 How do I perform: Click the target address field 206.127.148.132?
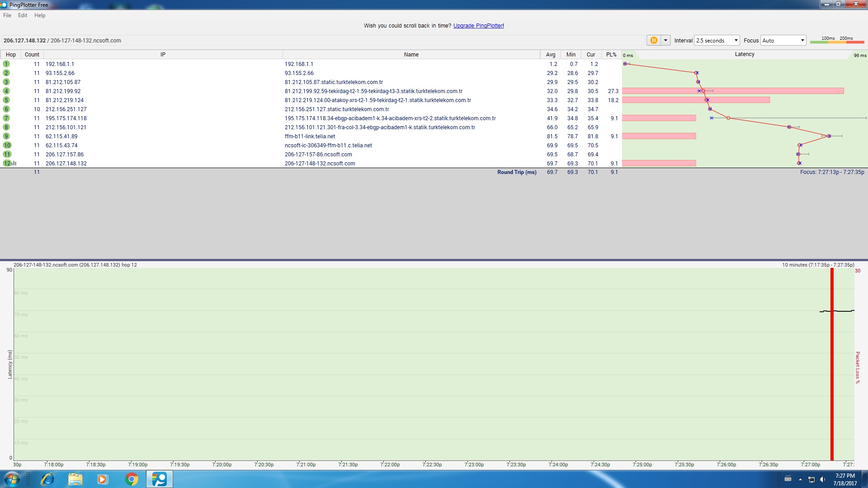pos(323,41)
